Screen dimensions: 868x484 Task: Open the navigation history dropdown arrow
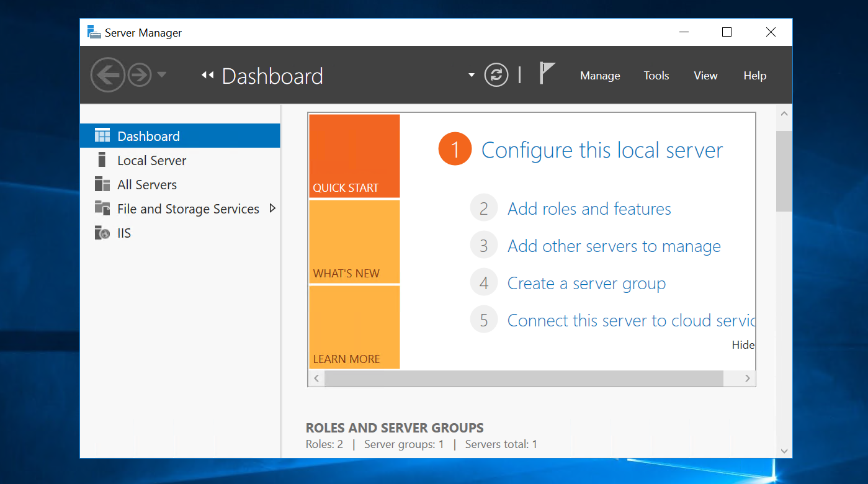coord(161,75)
